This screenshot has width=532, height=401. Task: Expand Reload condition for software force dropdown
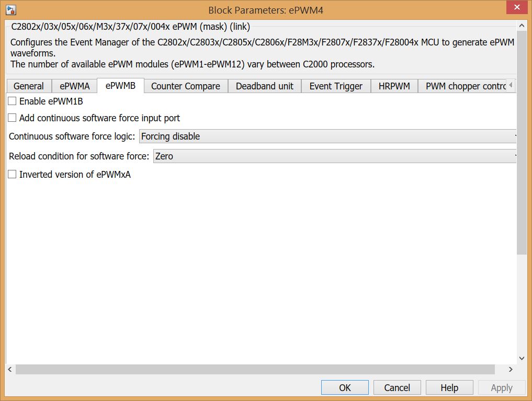[335, 156]
